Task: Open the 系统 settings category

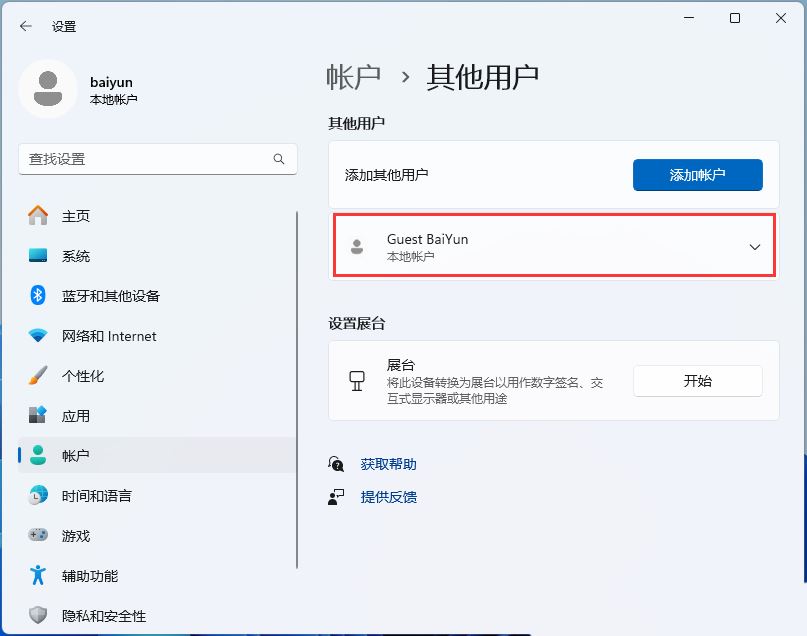Action: 157,255
